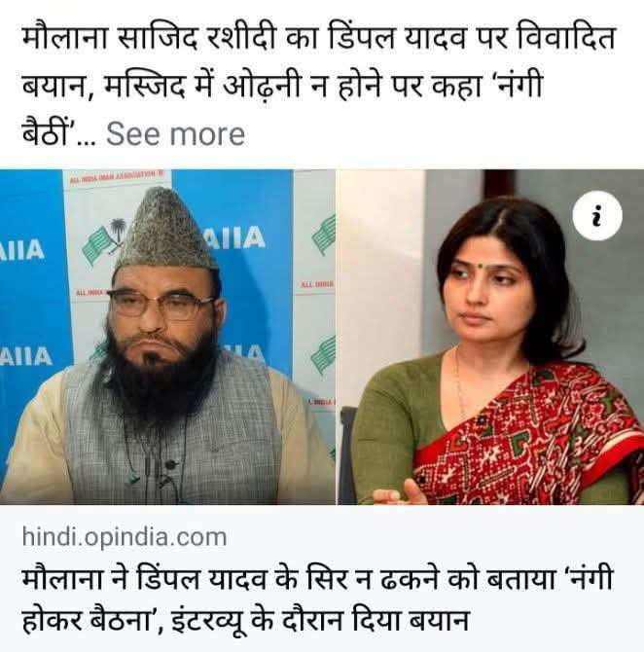Open the info icon on the link preview
The height and width of the screenshot is (652, 644).
[597, 215]
